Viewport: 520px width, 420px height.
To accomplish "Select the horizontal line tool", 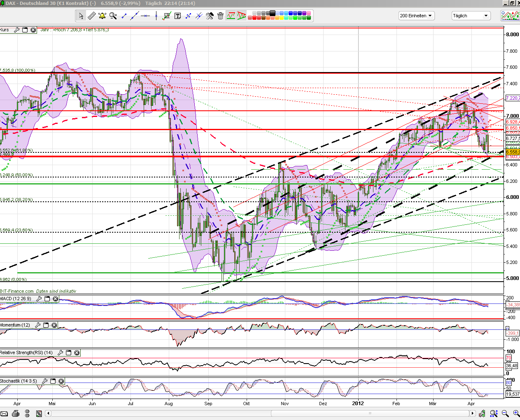I will pyautogui.click(x=145, y=16).
